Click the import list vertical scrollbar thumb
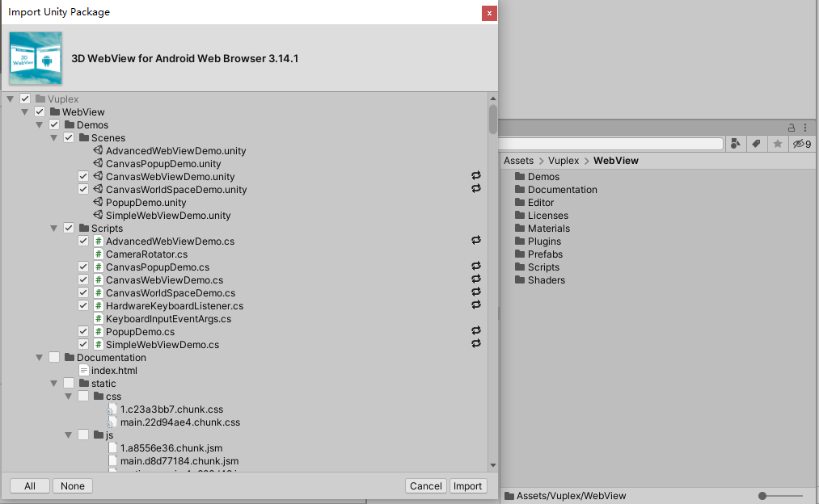Viewport: 819px width, 504px height. [493, 120]
